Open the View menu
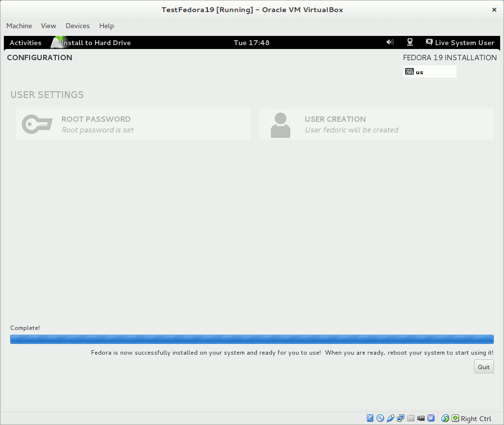 coord(48,26)
